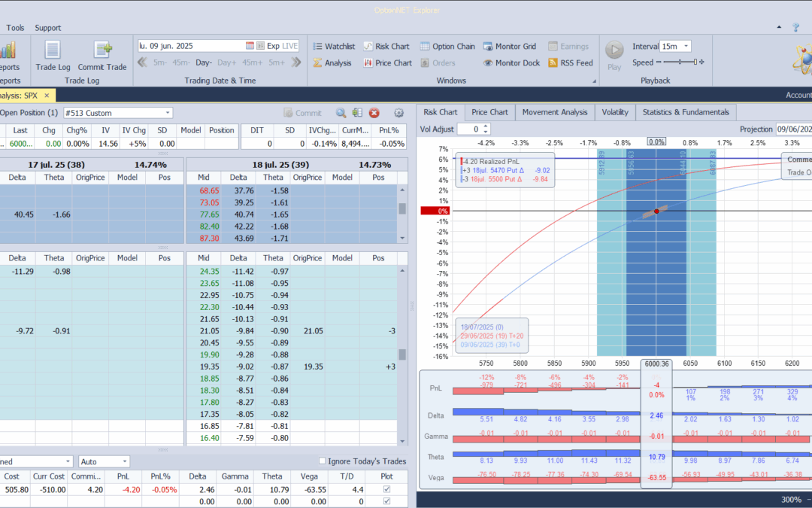Open the Support menu
Screen dimensions: 812x508
(x=47, y=28)
